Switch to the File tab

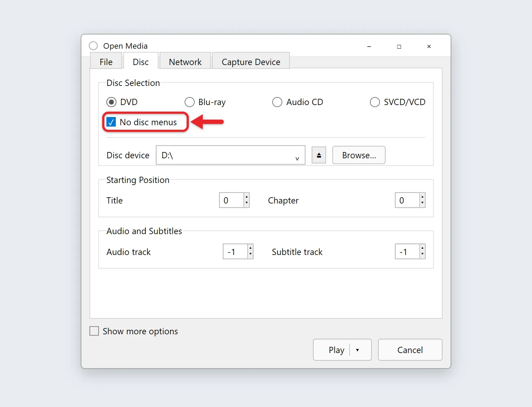pyautogui.click(x=106, y=62)
